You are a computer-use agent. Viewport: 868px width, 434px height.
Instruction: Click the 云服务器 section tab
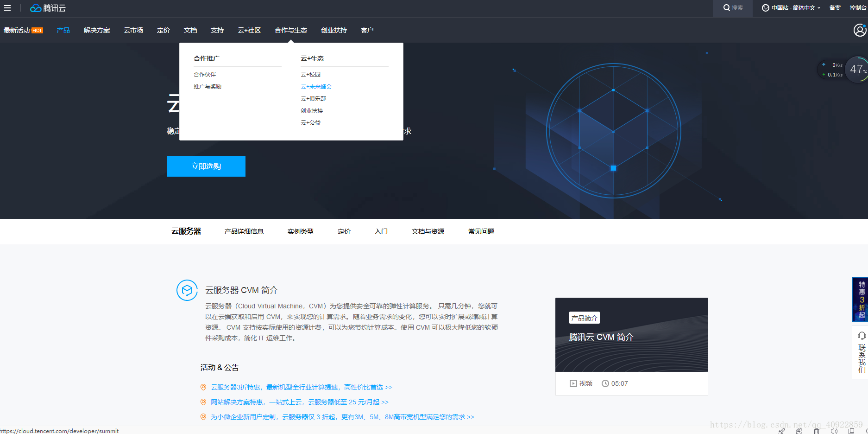[186, 231]
